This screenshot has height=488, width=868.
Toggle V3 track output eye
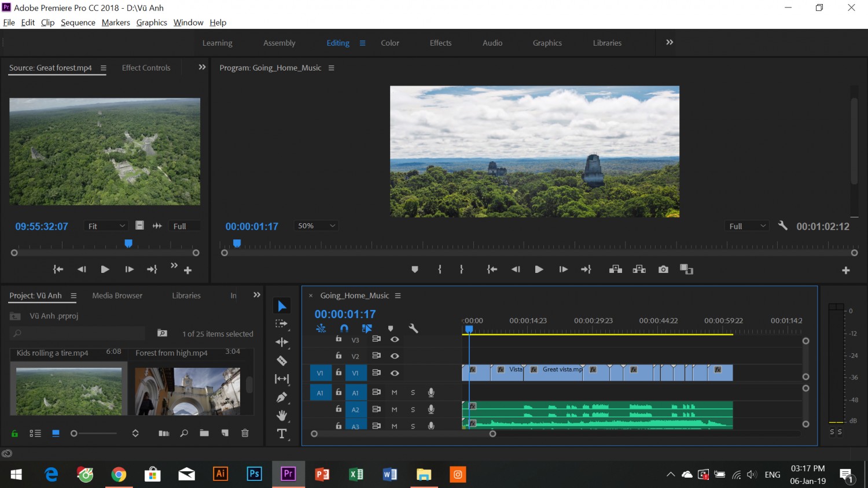click(395, 339)
